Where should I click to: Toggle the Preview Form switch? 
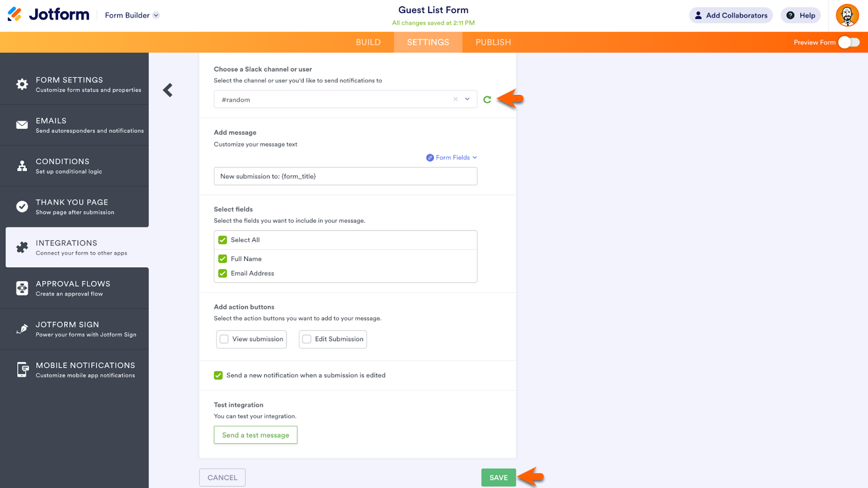coord(849,42)
